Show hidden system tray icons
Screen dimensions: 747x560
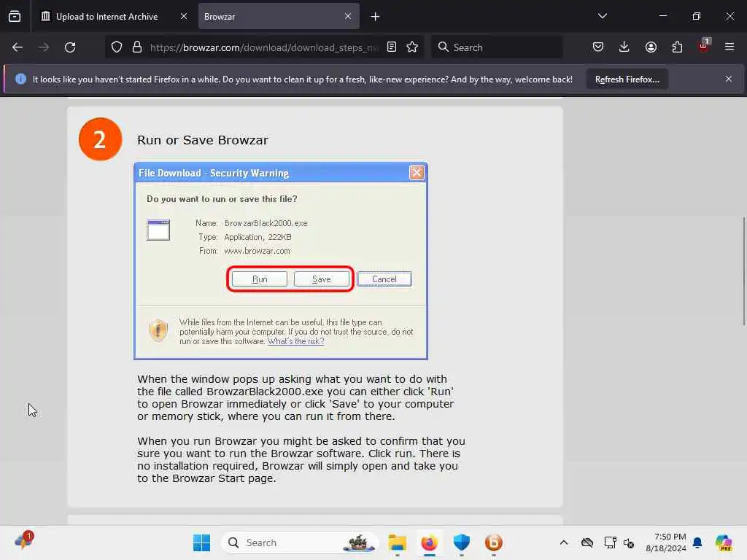click(x=564, y=542)
